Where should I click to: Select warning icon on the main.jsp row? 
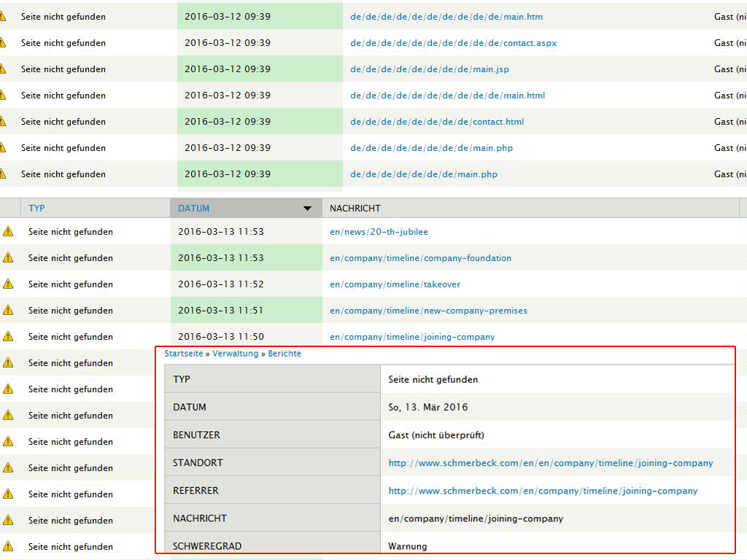click(2, 69)
